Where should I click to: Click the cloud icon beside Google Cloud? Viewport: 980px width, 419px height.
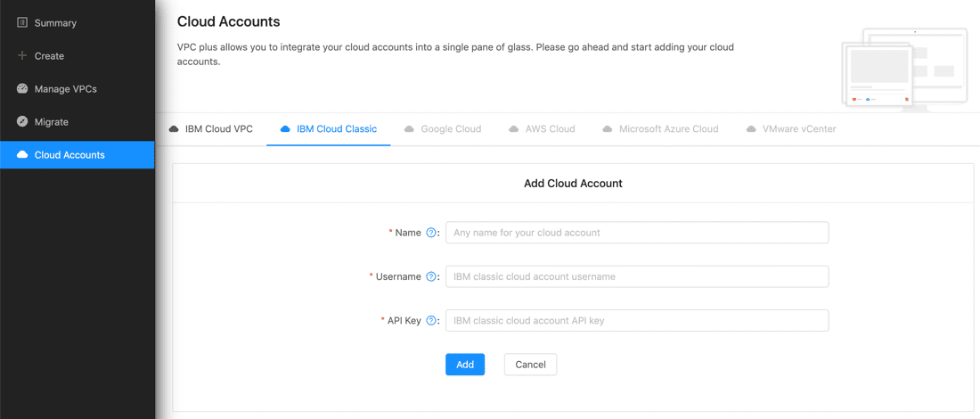pyautogui.click(x=410, y=129)
